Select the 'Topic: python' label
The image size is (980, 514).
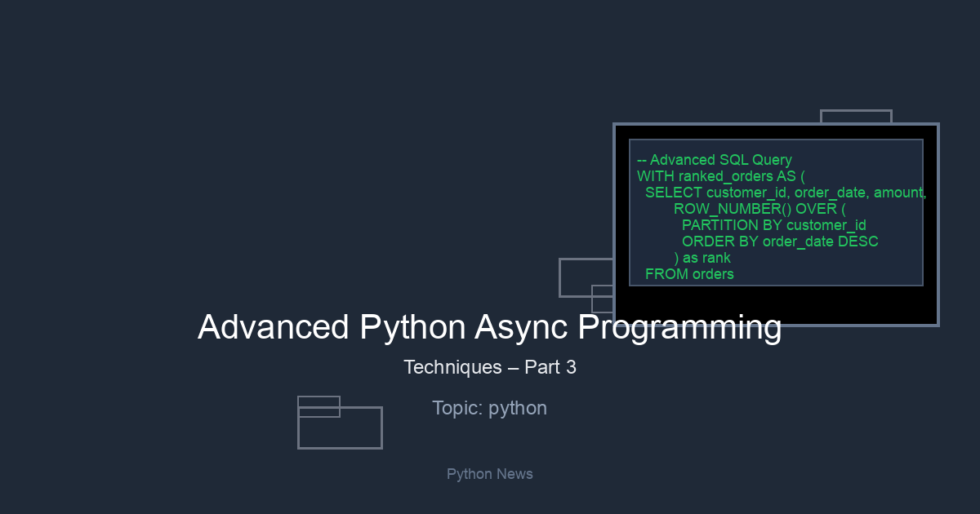[489, 408]
